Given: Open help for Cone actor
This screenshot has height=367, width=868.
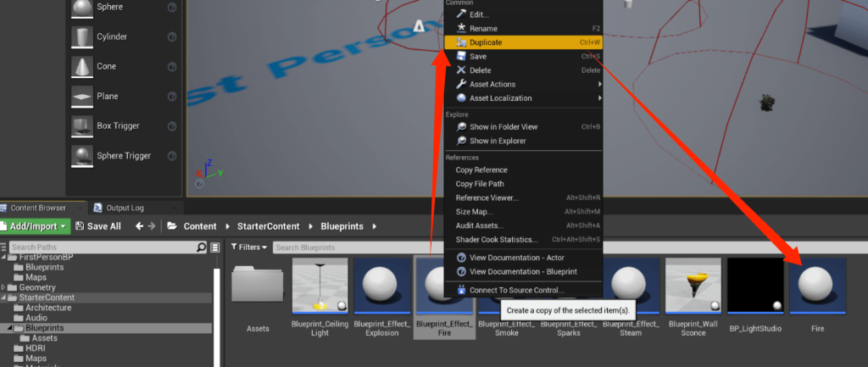Looking at the screenshot, I should click(x=171, y=66).
